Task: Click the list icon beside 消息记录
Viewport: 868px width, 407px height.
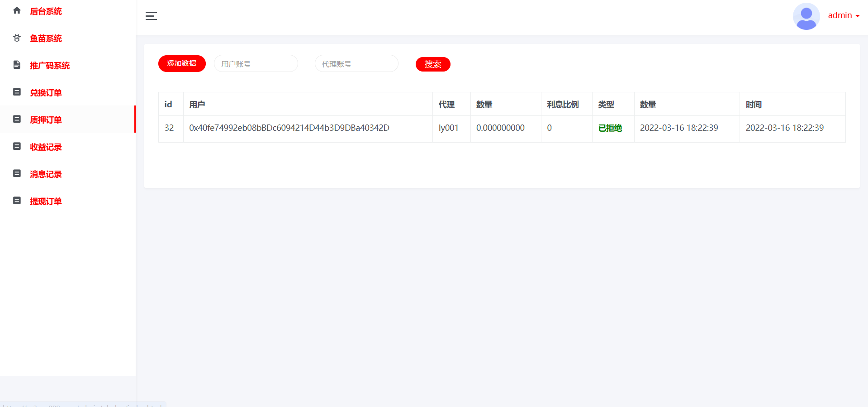Action: coord(17,173)
